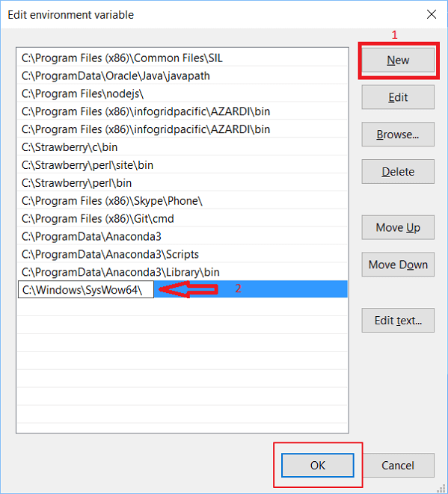The width and height of the screenshot is (448, 494).
Task: Cancel the environment variable dialog
Action: tap(398, 466)
